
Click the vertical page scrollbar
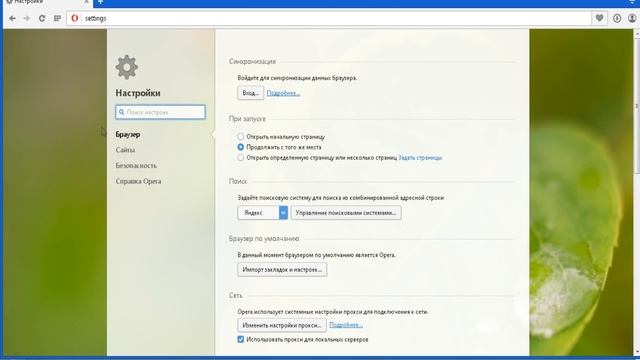pyautogui.click(x=637, y=106)
